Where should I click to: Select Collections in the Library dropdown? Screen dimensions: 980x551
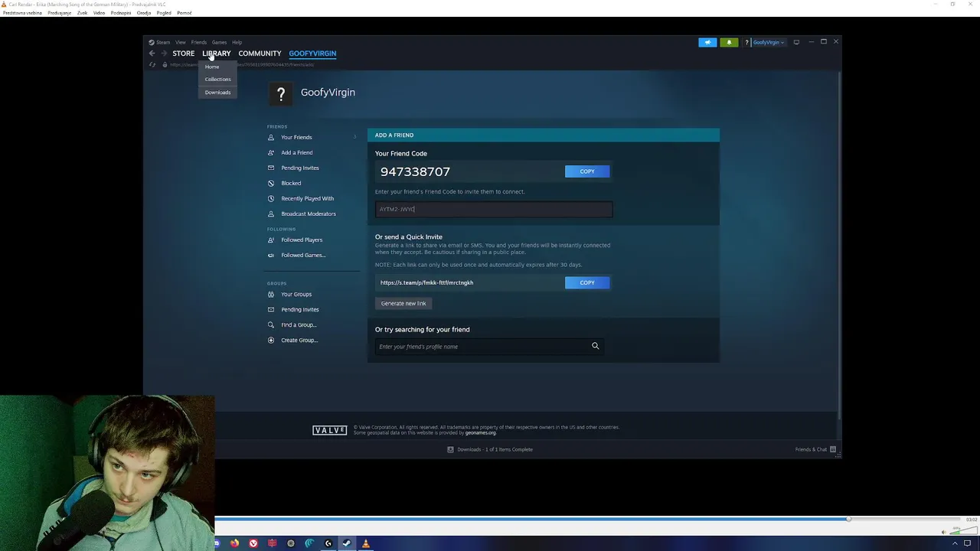217,79
